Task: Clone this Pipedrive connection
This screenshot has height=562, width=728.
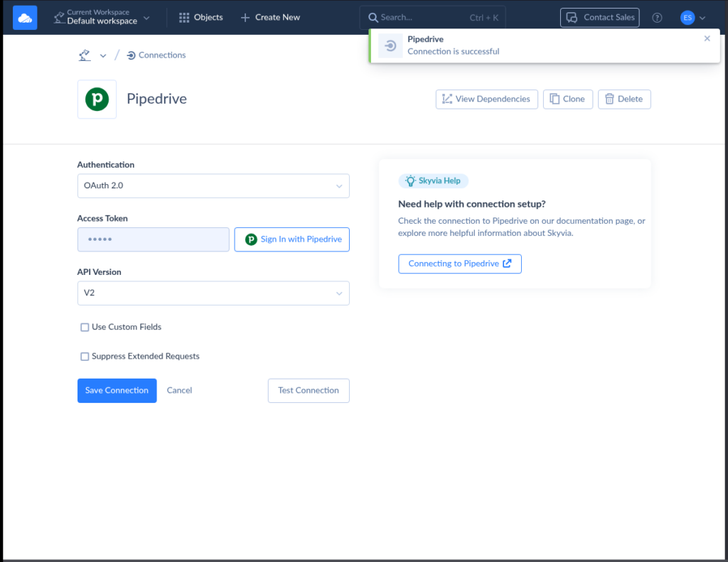Action: tap(568, 99)
